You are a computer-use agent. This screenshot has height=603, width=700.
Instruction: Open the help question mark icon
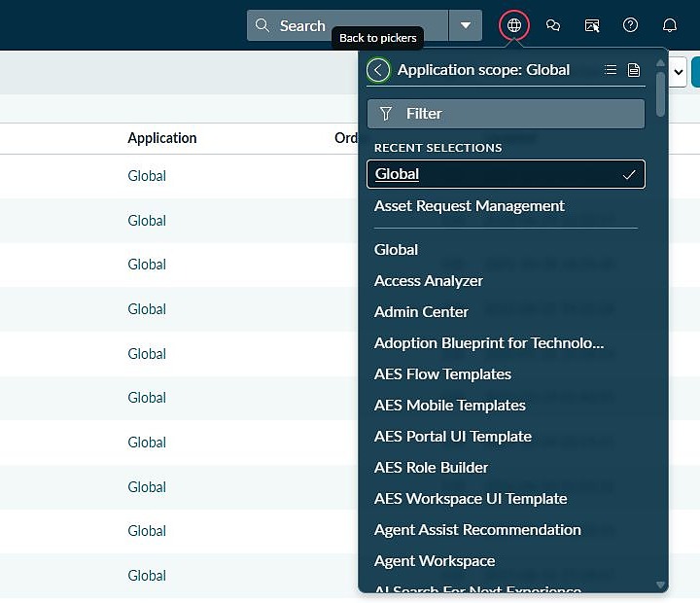[630, 25]
